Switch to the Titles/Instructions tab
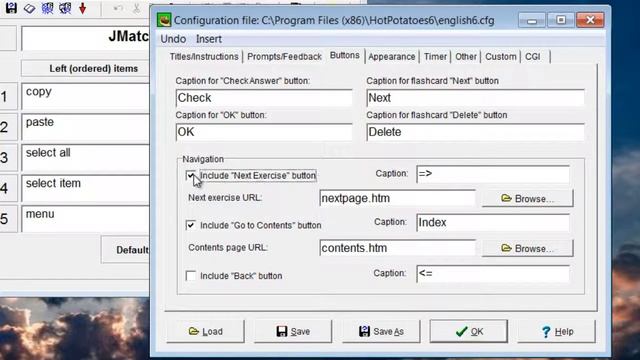 204,57
